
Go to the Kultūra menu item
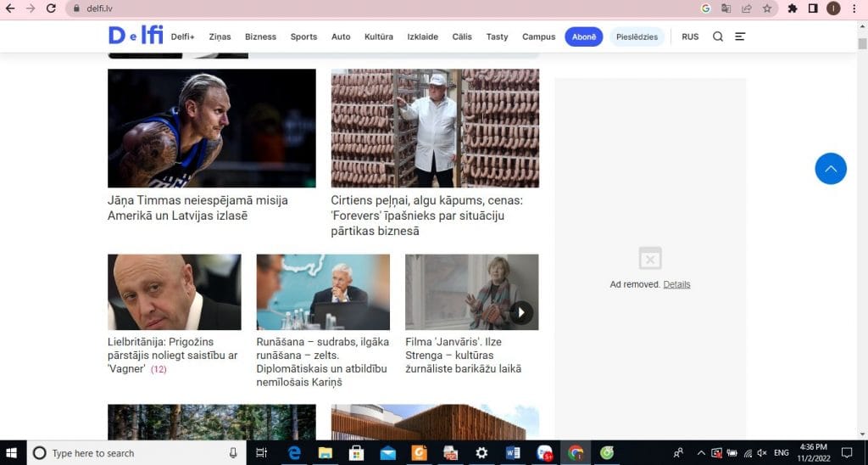pos(379,36)
